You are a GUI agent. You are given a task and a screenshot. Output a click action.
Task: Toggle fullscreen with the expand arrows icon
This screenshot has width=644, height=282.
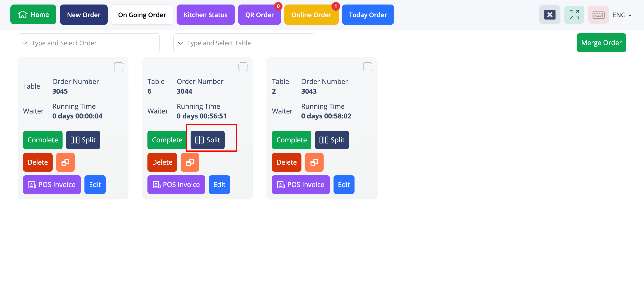pos(574,15)
